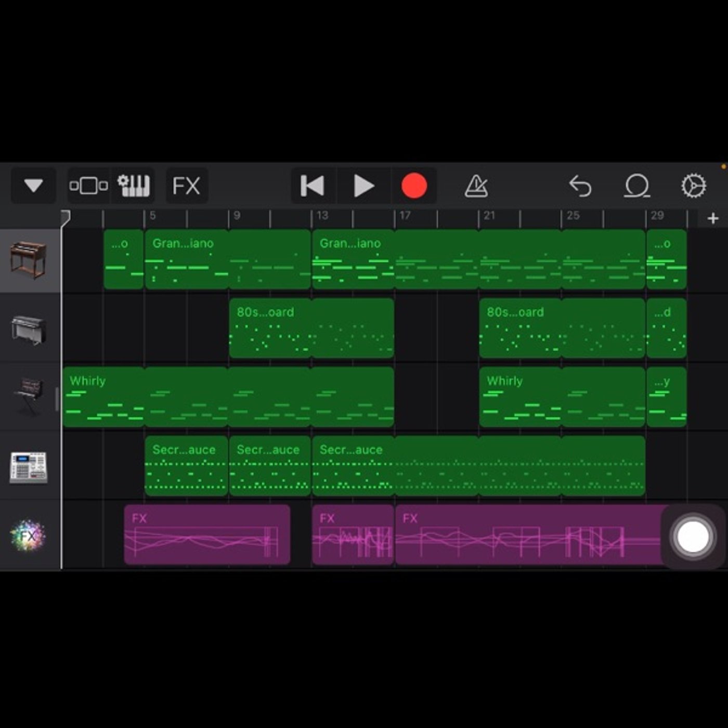
Task: Add a song section with plus button
Action: [x=713, y=218]
